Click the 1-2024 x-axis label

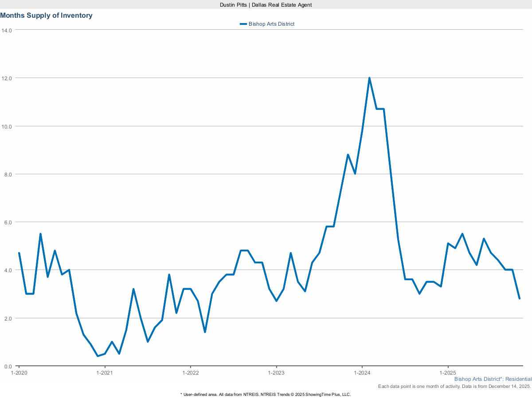click(x=362, y=373)
